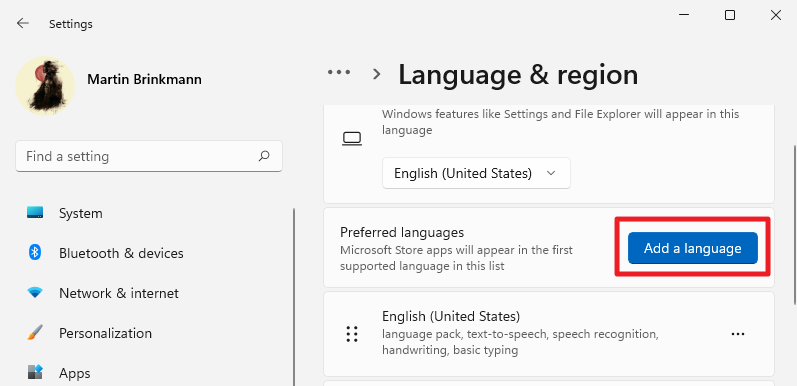Maximize the Settings window
This screenshot has height=386, width=797.
point(729,15)
